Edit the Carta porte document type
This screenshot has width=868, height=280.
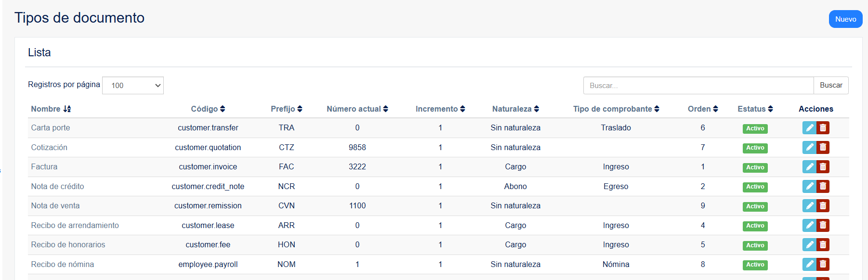point(809,128)
